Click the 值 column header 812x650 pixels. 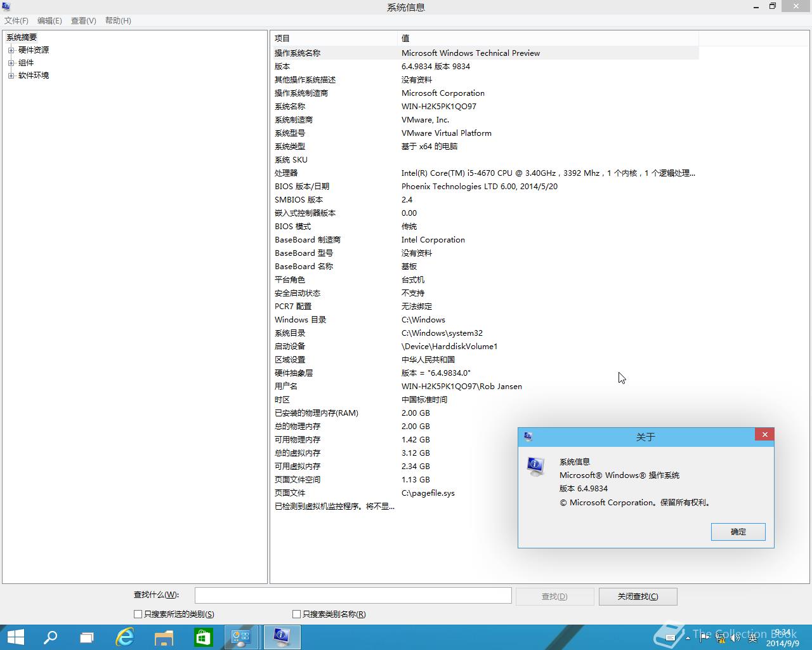[x=548, y=38]
